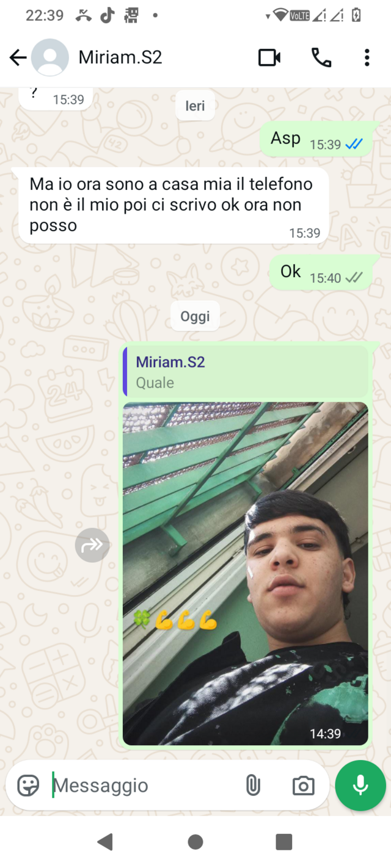Tap the Android home navigation button
The height and width of the screenshot is (868, 391).
click(x=195, y=842)
